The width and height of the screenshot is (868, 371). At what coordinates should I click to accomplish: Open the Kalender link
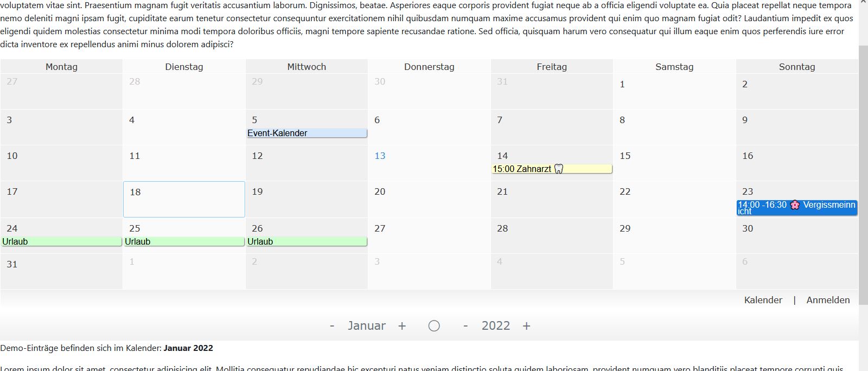click(763, 300)
